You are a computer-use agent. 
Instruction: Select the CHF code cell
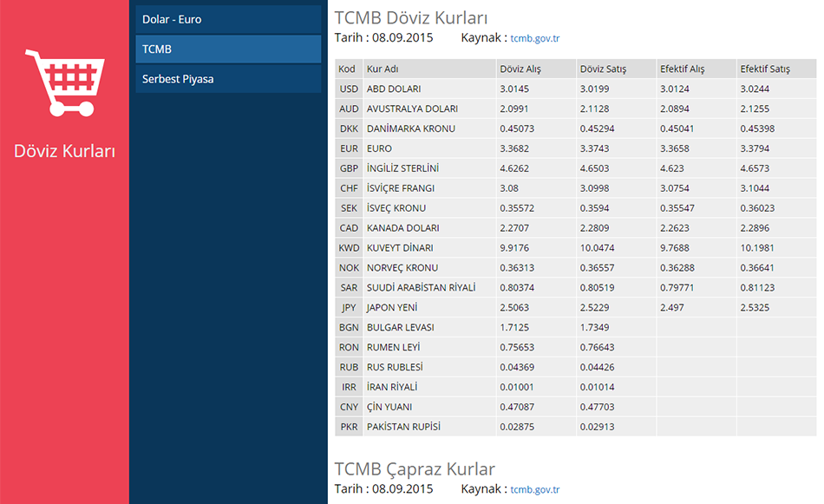(349, 188)
